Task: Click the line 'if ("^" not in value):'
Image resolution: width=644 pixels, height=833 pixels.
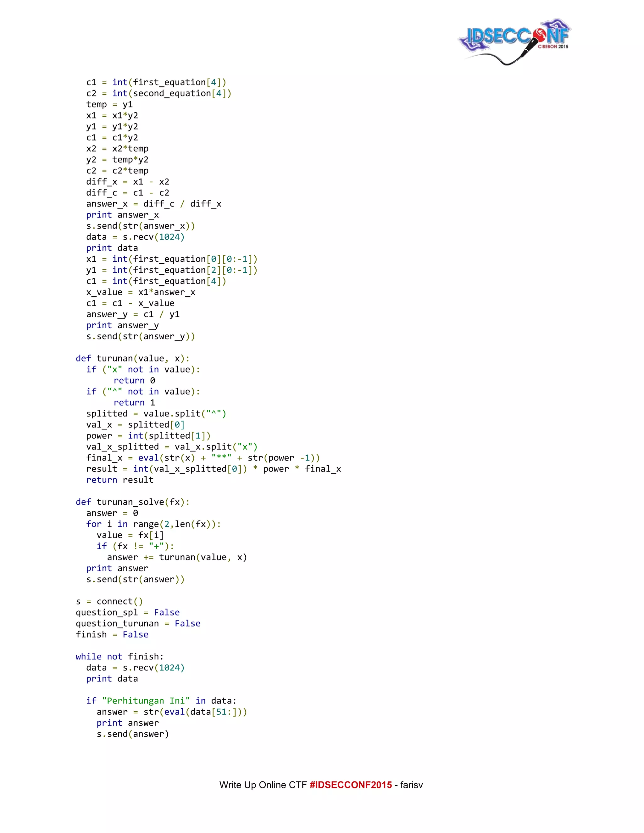Action: pos(143,392)
